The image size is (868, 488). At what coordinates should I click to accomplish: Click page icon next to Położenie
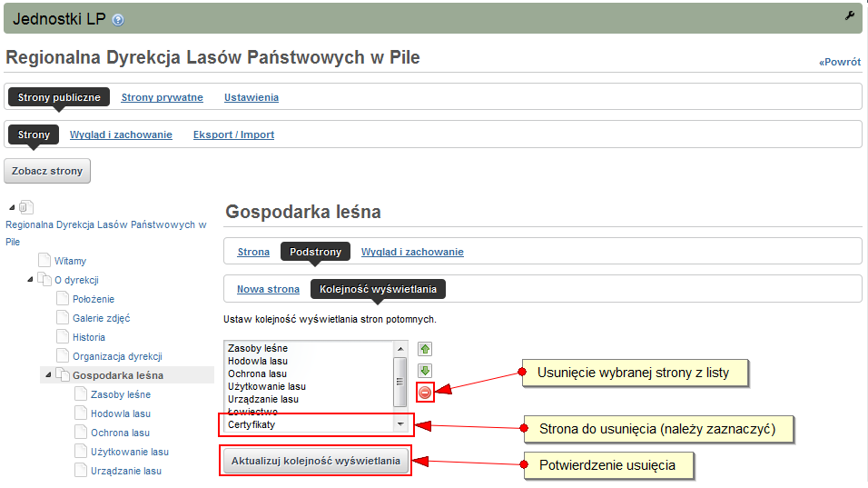coord(63,298)
